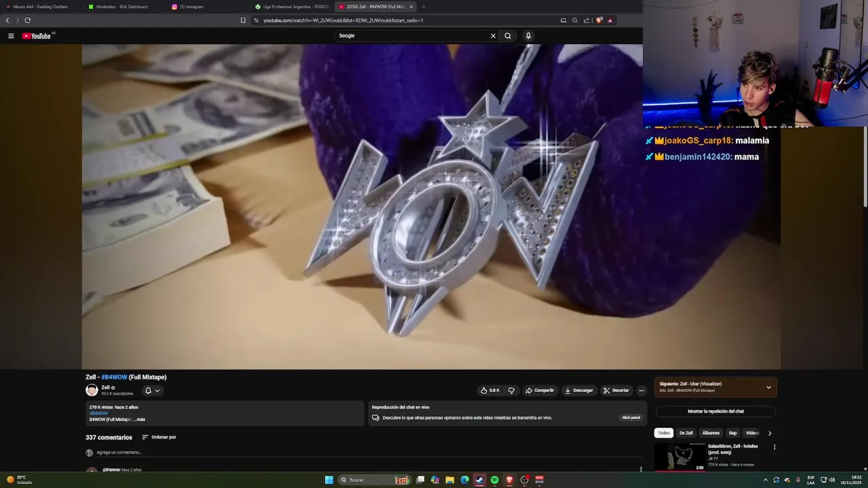Show hidden system tray icons

(x=766, y=480)
